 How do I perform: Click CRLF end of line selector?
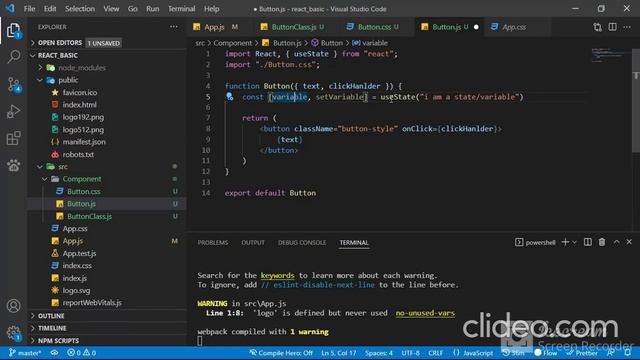pyautogui.click(x=436, y=353)
